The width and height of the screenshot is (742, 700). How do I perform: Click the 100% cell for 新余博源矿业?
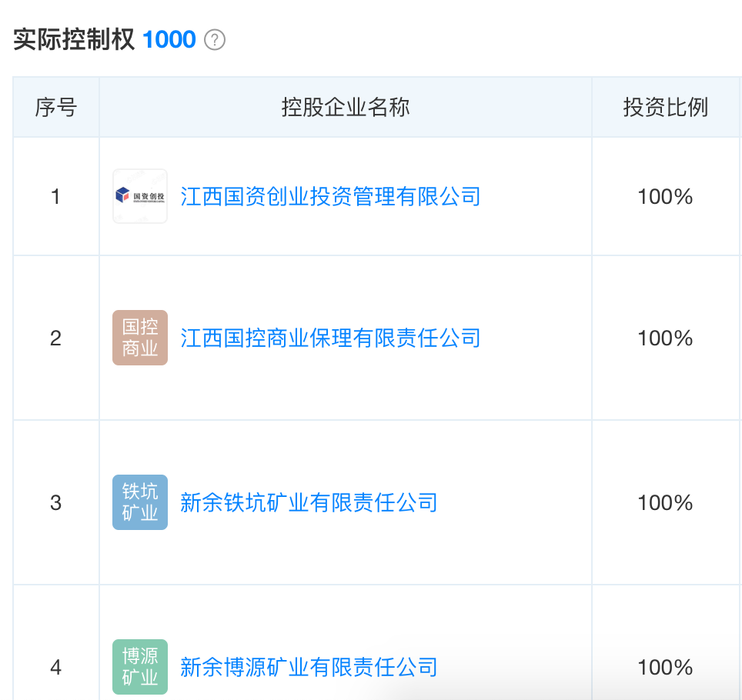tap(665, 667)
